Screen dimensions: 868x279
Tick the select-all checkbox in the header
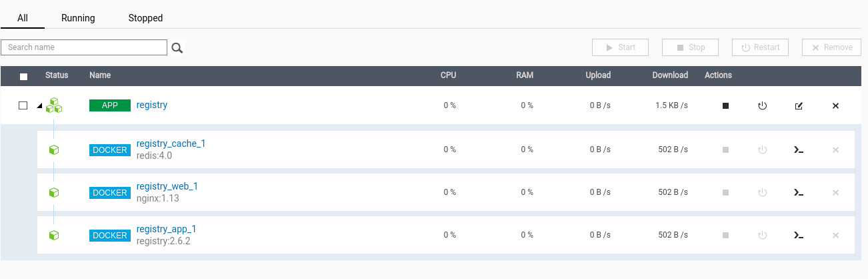23,76
